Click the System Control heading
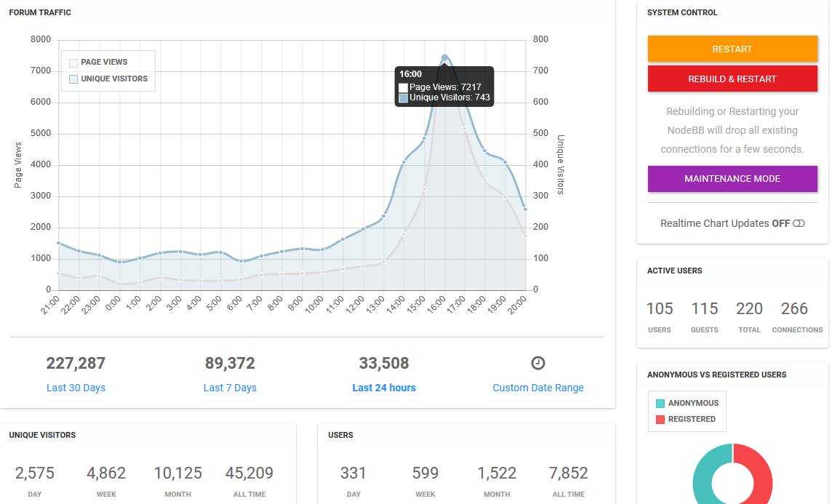 pos(682,12)
